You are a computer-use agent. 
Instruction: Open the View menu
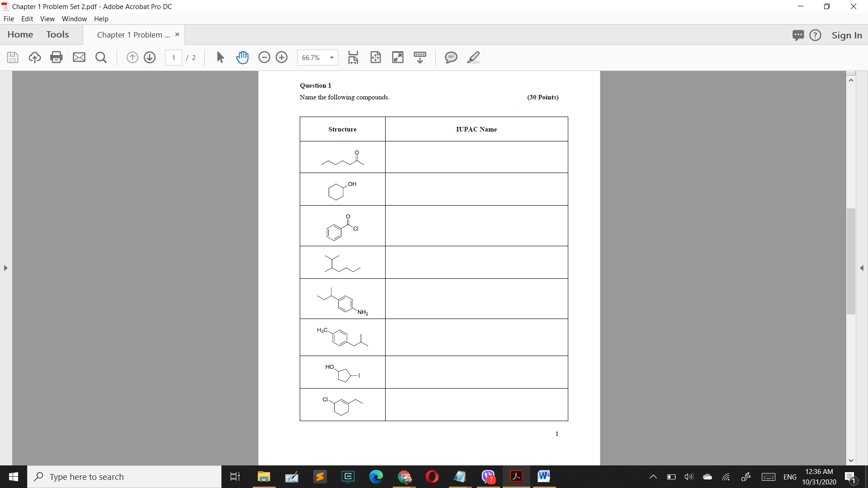tap(47, 19)
